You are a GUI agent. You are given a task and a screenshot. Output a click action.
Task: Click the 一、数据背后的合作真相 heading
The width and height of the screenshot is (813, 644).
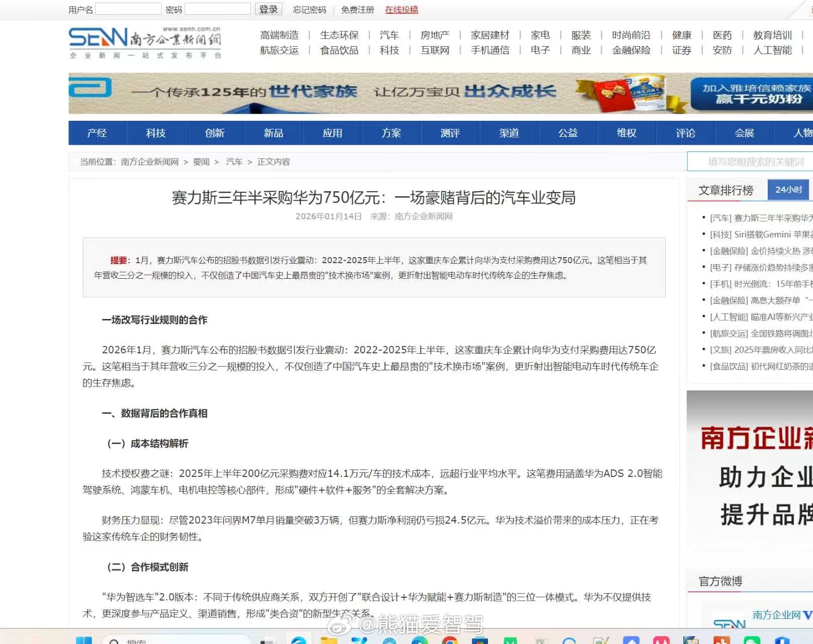[x=154, y=414]
